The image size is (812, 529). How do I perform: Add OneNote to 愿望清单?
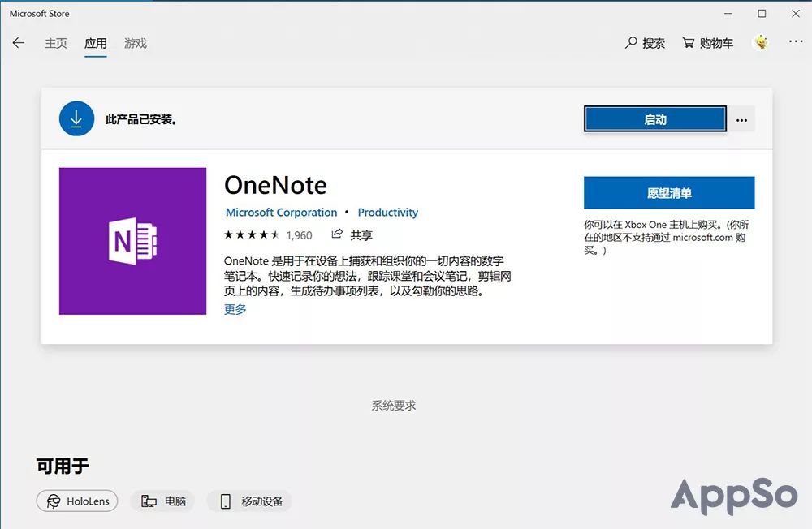tap(669, 192)
